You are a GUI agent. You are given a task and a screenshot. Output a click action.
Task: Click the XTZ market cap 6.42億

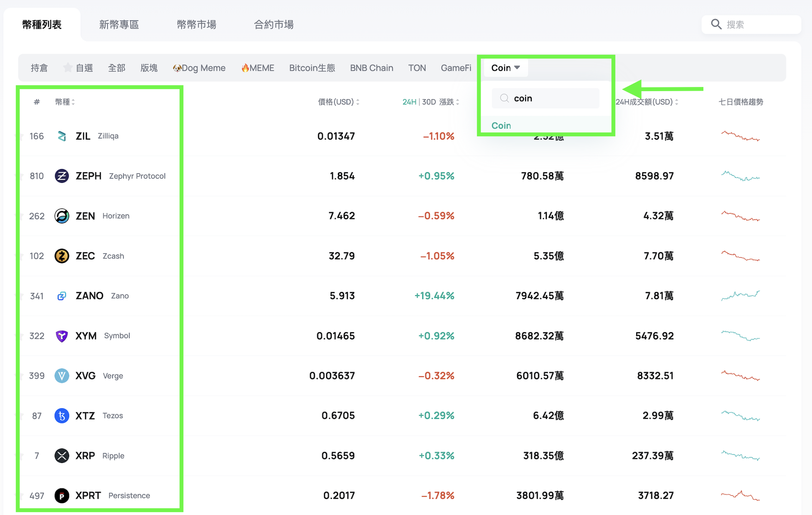(548, 416)
